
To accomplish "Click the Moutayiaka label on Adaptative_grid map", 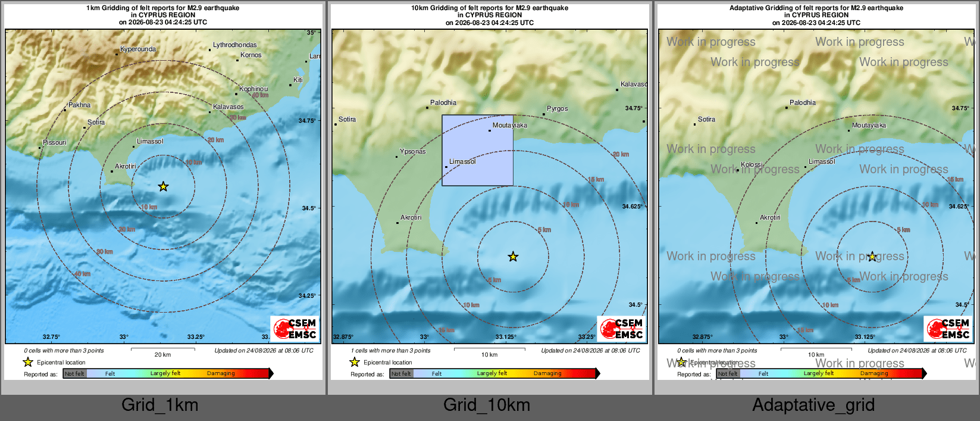I will coord(869,125).
